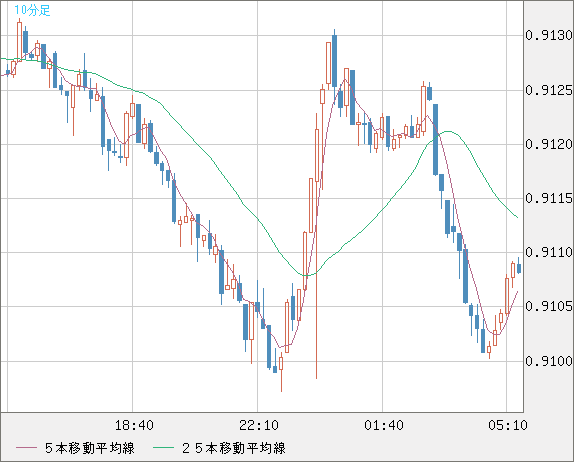This screenshot has width=574, height=462.
Task: Click the 01:40 time axis label
Action: coord(384,425)
